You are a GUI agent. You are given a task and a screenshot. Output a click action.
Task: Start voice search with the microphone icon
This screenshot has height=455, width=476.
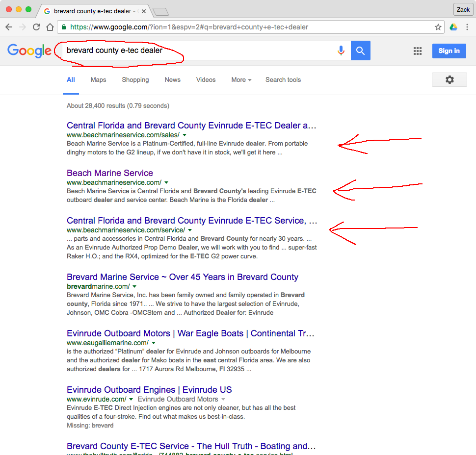341,51
